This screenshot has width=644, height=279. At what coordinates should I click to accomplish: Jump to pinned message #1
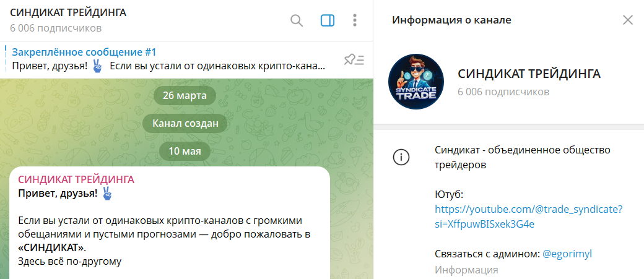pyautogui.click(x=168, y=59)
